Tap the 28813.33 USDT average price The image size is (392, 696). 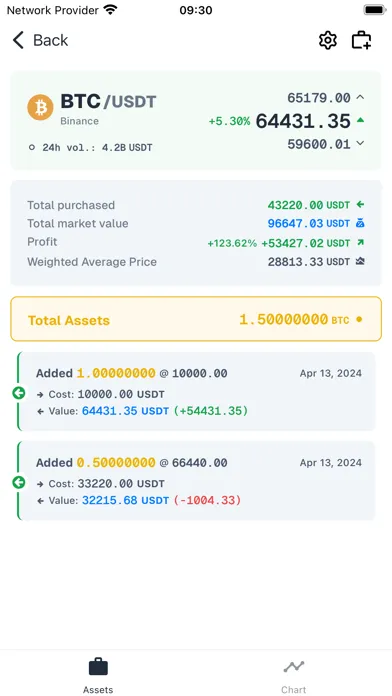click(x=309, y=262)
